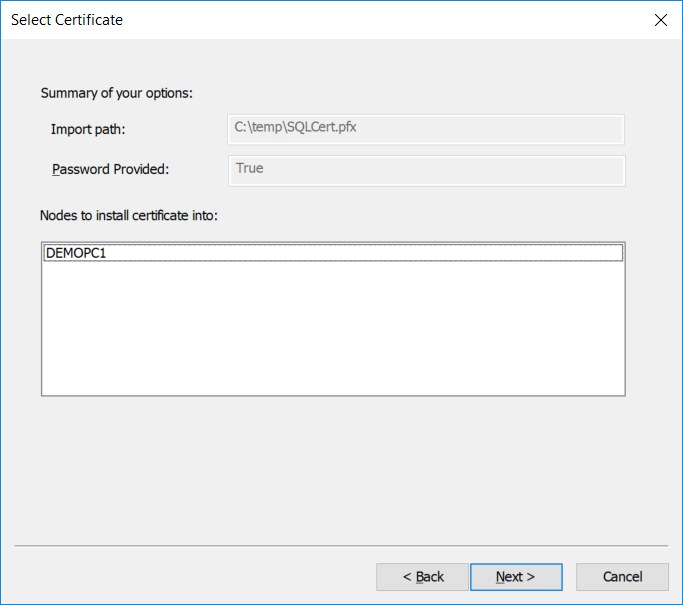This screenshot has height=605, width=683.
Task: Click the "Select Certificate" window title text
Action: click(x=67, y=20)
